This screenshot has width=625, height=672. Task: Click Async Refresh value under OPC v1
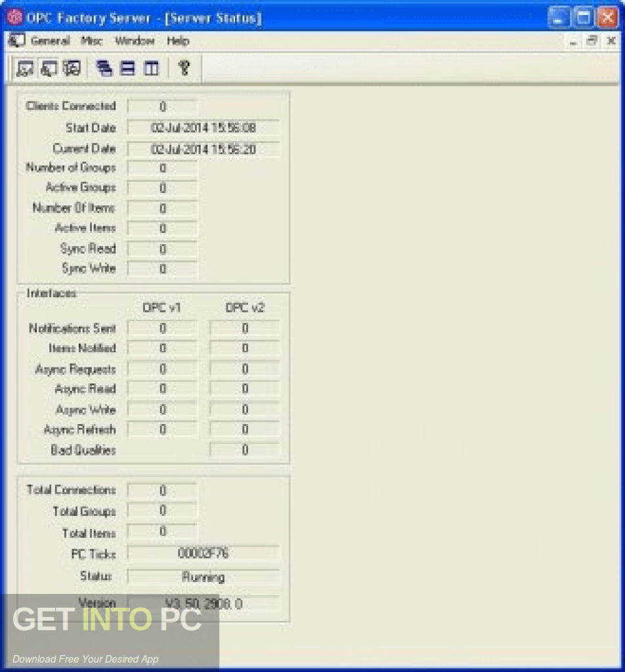pyautogui.click(x=162, y=429)
